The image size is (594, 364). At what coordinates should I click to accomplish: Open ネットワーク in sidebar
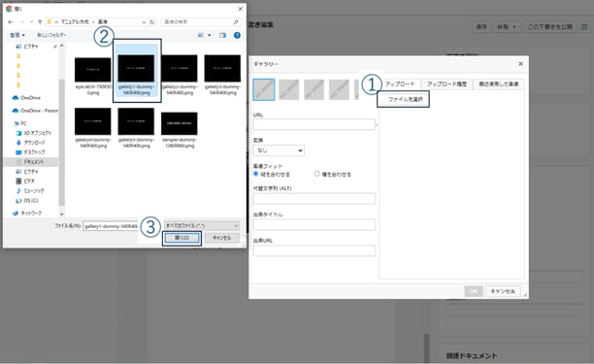(27, 214)
